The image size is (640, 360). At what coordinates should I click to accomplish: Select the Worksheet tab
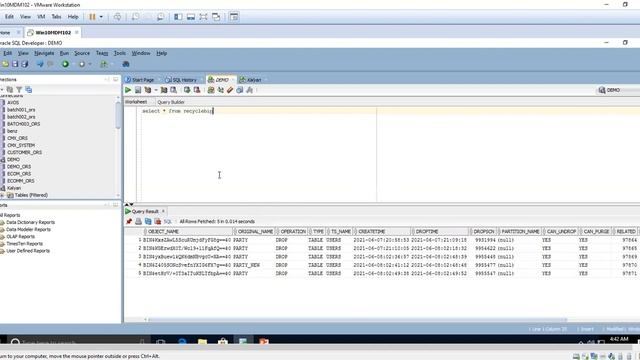pos(136,102)
